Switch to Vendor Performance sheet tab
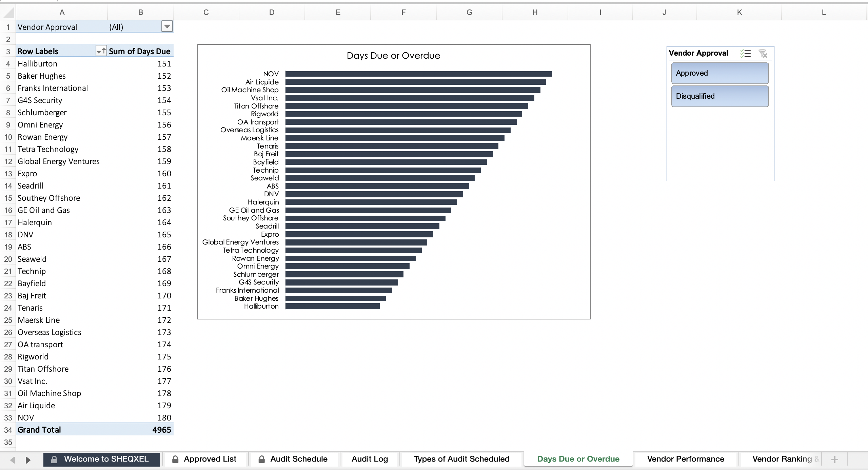Viewport: 868px width, 470px height. [x=686, y=459]
